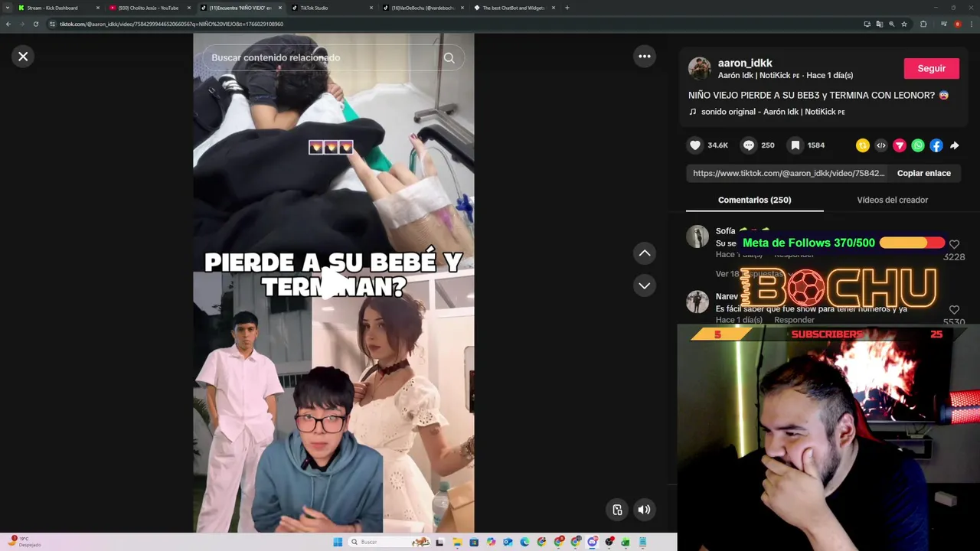Open Outlook from taskbar
Viewport: 980px width, 551px height.
508,542
